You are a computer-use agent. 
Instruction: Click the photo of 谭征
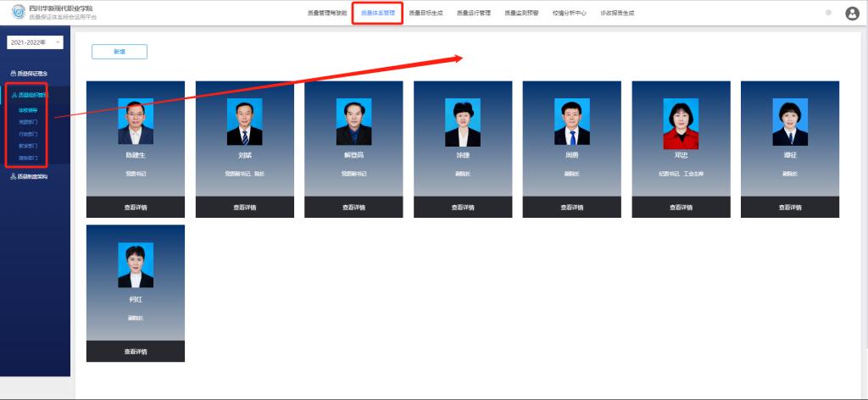click(790, 122)
